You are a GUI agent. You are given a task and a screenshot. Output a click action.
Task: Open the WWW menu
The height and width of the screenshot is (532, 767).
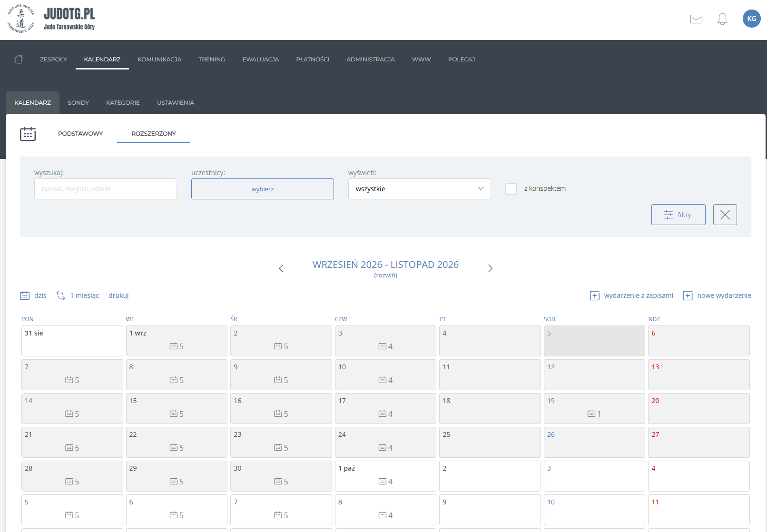point(421,59)
